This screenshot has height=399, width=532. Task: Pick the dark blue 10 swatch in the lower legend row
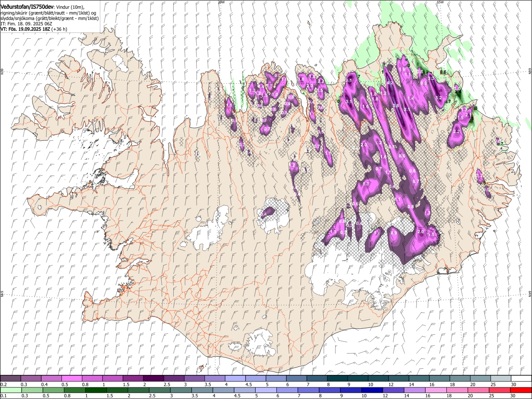click(372, 390)
